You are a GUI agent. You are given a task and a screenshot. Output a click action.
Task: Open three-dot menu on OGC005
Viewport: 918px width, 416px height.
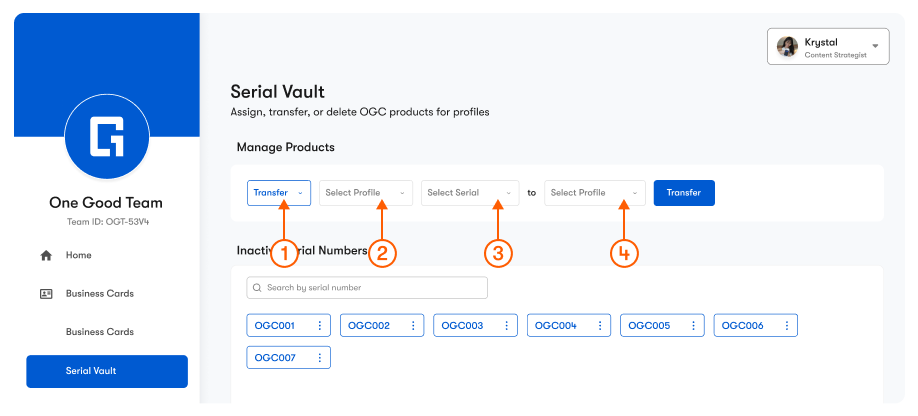694,326
